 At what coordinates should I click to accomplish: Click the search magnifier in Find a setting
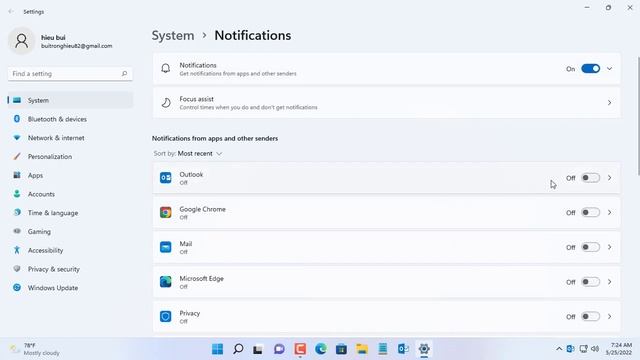click(124, 74)
